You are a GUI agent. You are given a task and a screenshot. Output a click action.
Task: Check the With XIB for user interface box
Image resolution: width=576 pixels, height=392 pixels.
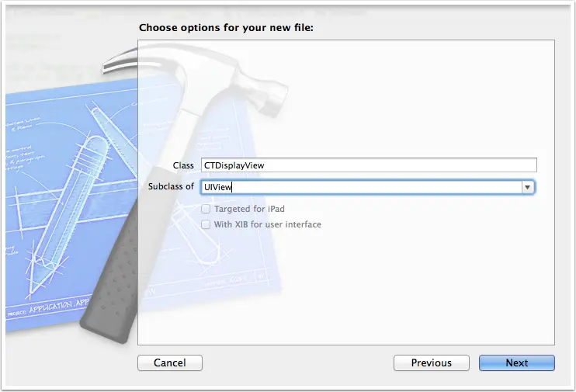click(x=206, y=224)
